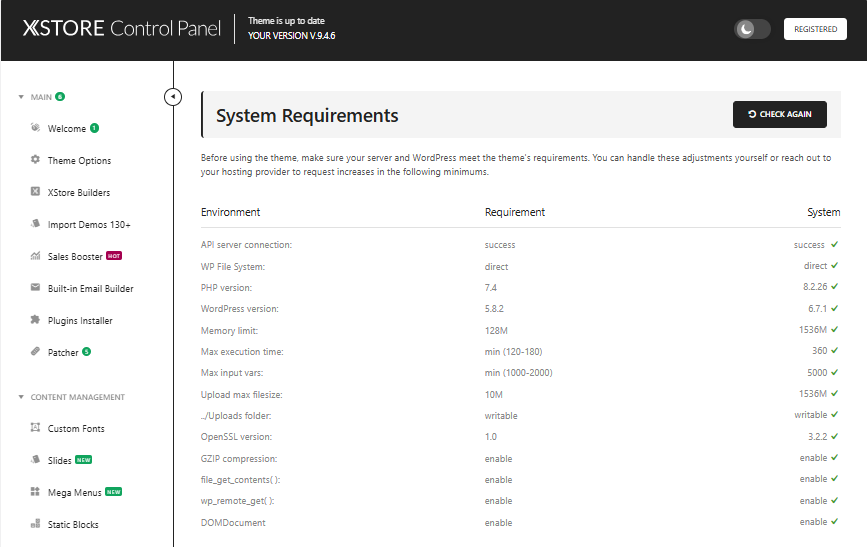This screenshot has width=867, height=547.
Task: Open the Welcome menu item
Action: pos(66,128)
